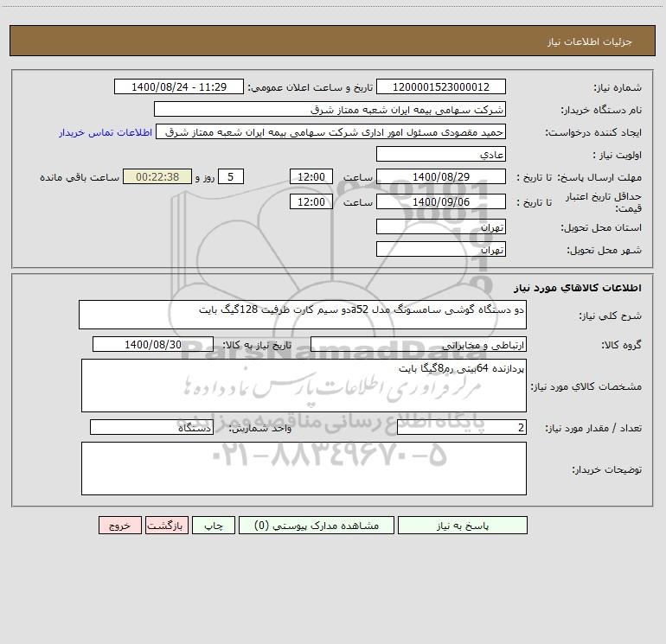The image size is (666, 644).
Task: Click the 'بازگشت' back button
Action: point(166,525)
